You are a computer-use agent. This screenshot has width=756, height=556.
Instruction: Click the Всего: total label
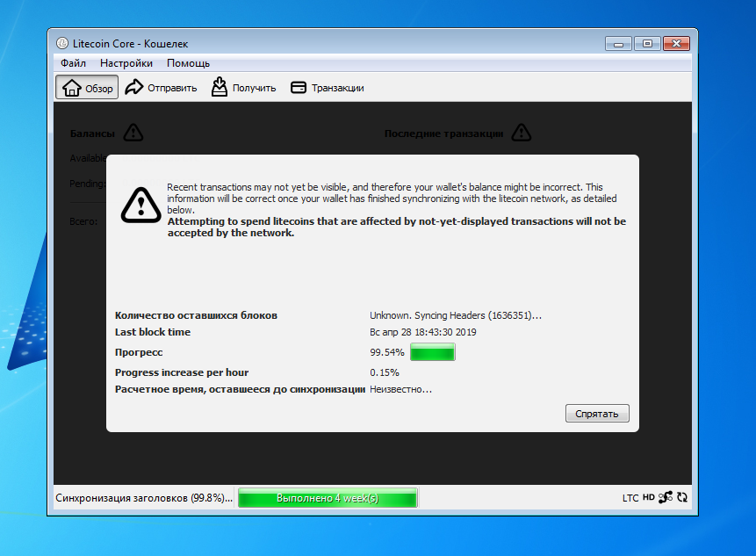(83, 221)
